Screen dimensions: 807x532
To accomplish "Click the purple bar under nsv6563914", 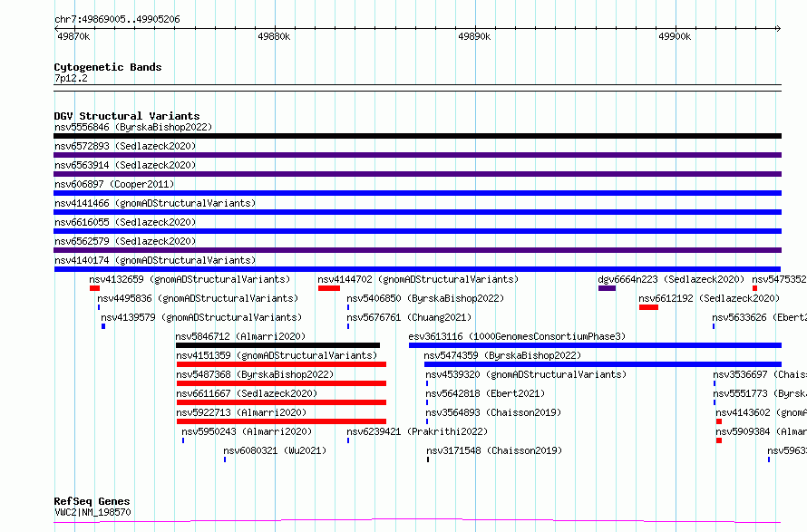I will click(417, 174).
